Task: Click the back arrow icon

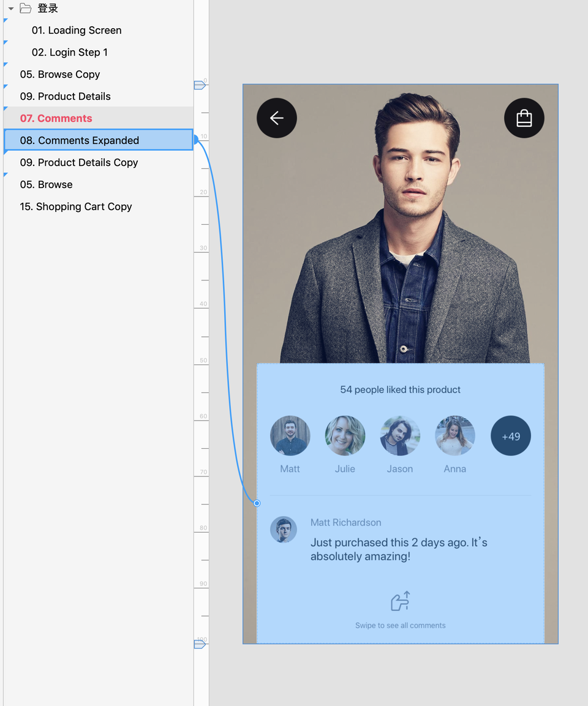Action: click(277, 118)
